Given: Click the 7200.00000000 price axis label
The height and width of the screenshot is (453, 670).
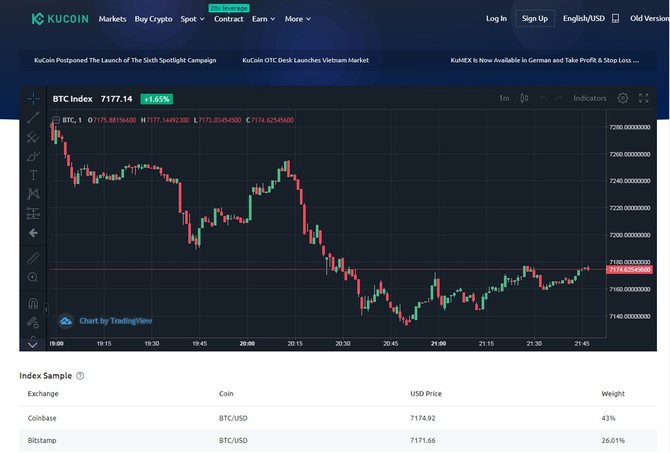Looking at the screenshot, I should [630, 235].
